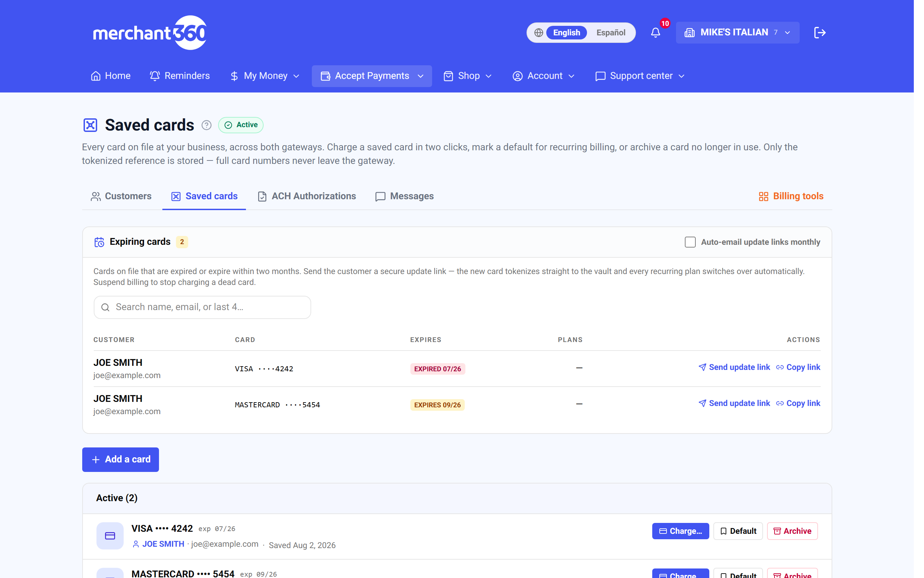Copy link for VISA 4242 card
The width and height of the screenshot is (924, 578).
click(x=798, y=367)
